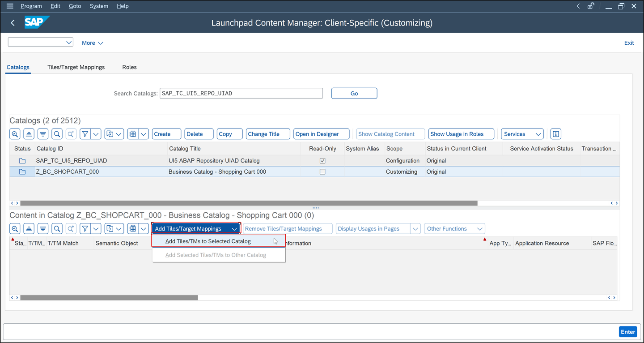Open the Program menu
This screenshot has width=644, height=343.
coord(31,6)
